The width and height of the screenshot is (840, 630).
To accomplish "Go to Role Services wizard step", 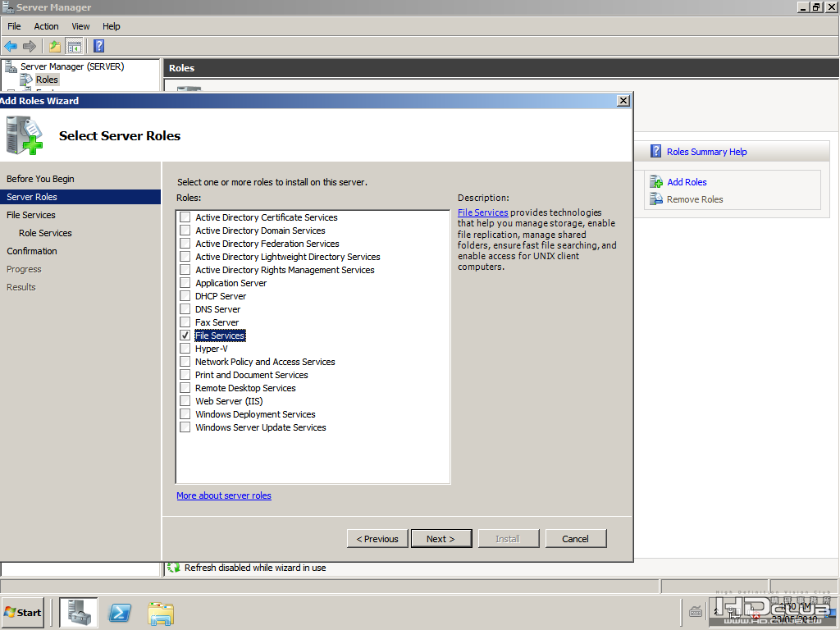I will [x=45, y=233].
